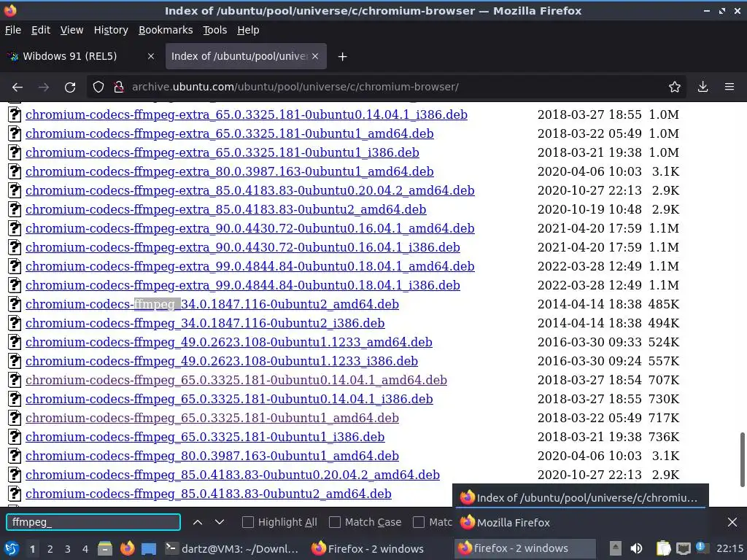Download ffmpeg-extra_85.0.4183.83-0ubuntu0.20.04.2_amd64.deb
747x560 pixels.
tap(250, 190)
